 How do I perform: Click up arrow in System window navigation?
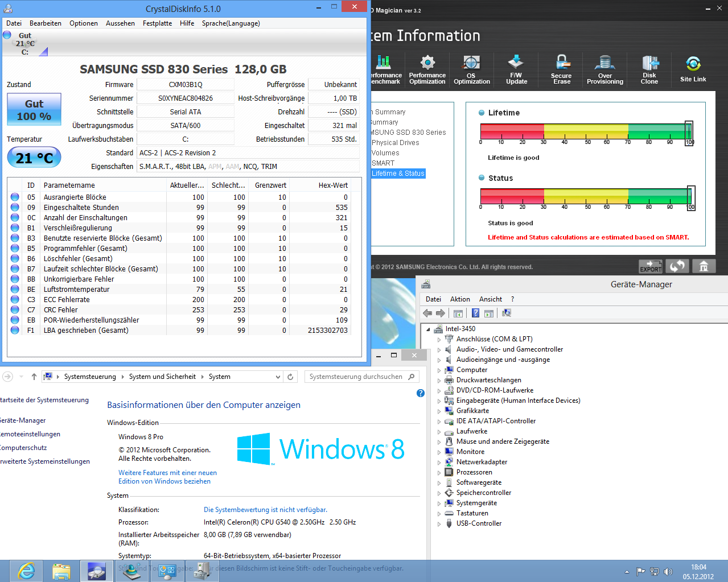[34, 377]
